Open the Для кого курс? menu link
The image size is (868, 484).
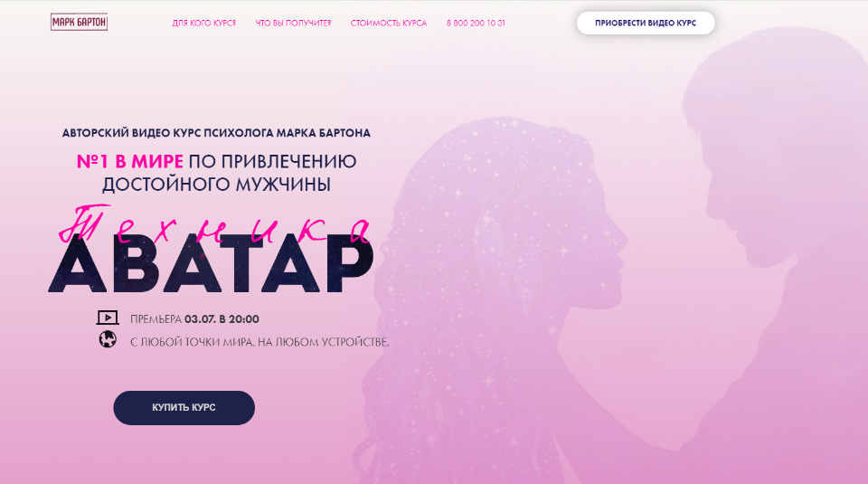(203, 24)
